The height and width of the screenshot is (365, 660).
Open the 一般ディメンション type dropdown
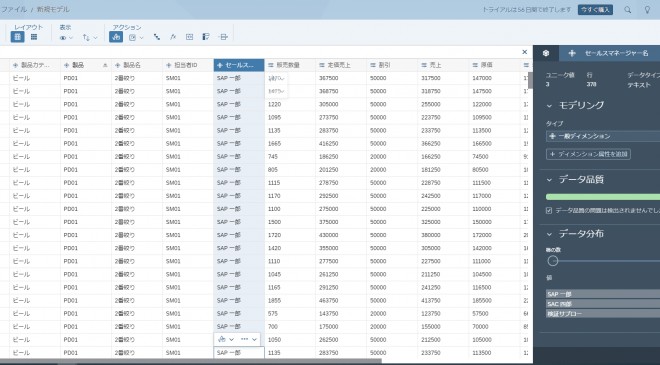pyautogui.click(x=603, y=136)
